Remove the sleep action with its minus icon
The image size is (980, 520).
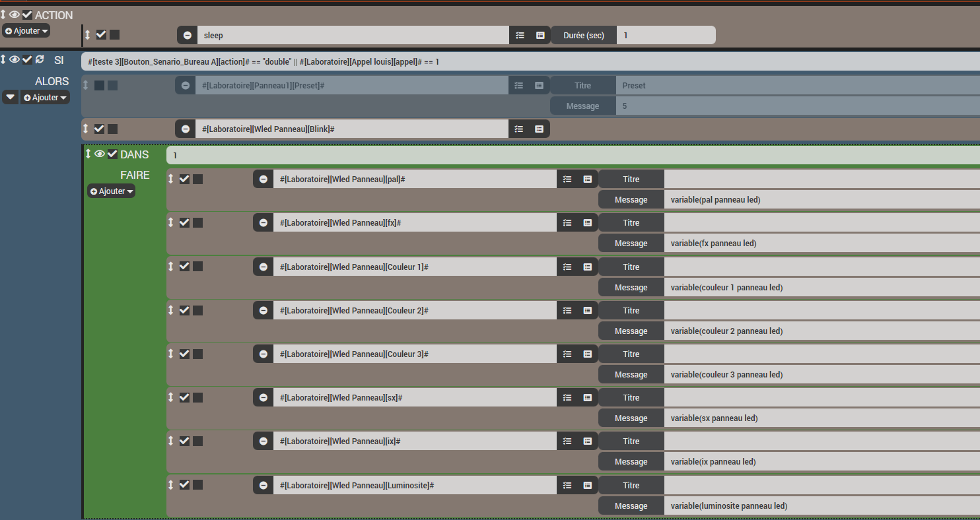click(x=188, y=35)
